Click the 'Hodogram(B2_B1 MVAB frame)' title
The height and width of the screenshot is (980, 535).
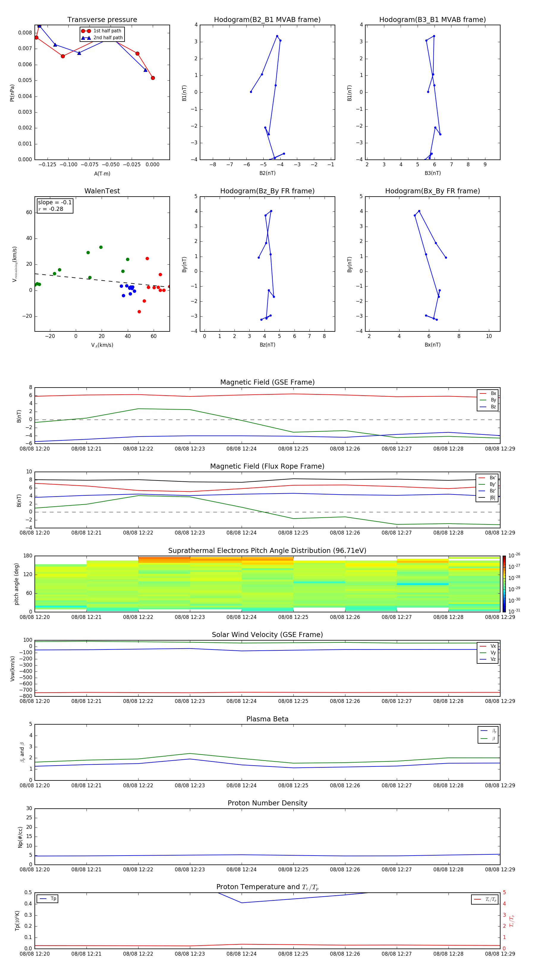[267, 20]
